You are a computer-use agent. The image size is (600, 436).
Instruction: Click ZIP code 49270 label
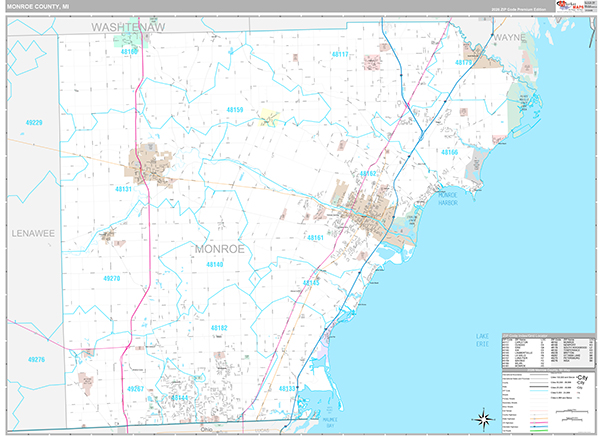(111, 278)
